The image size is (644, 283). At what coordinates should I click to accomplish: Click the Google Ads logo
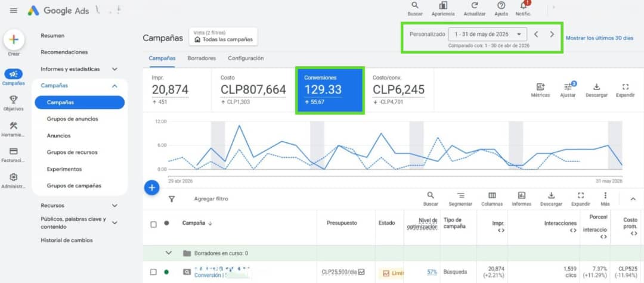[58, 11]
